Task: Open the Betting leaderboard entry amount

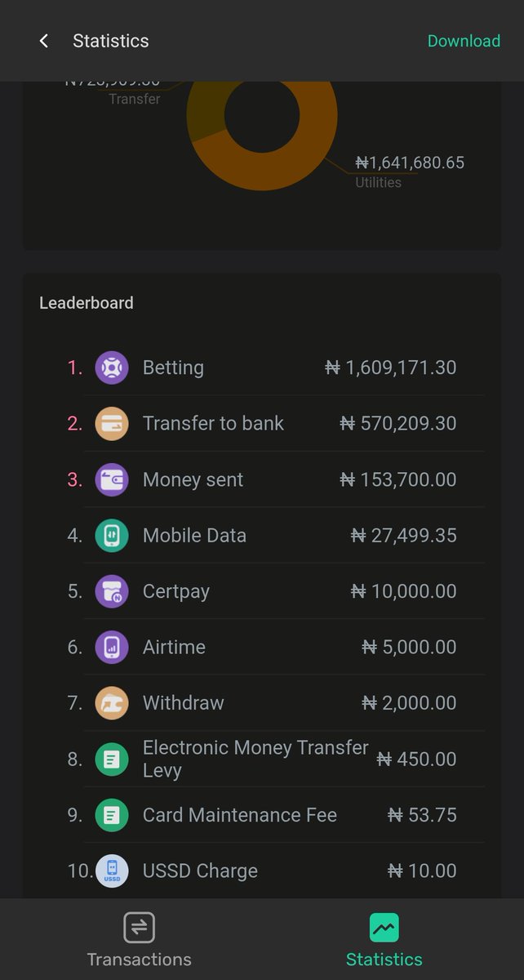Action: (x=391, y=367)
